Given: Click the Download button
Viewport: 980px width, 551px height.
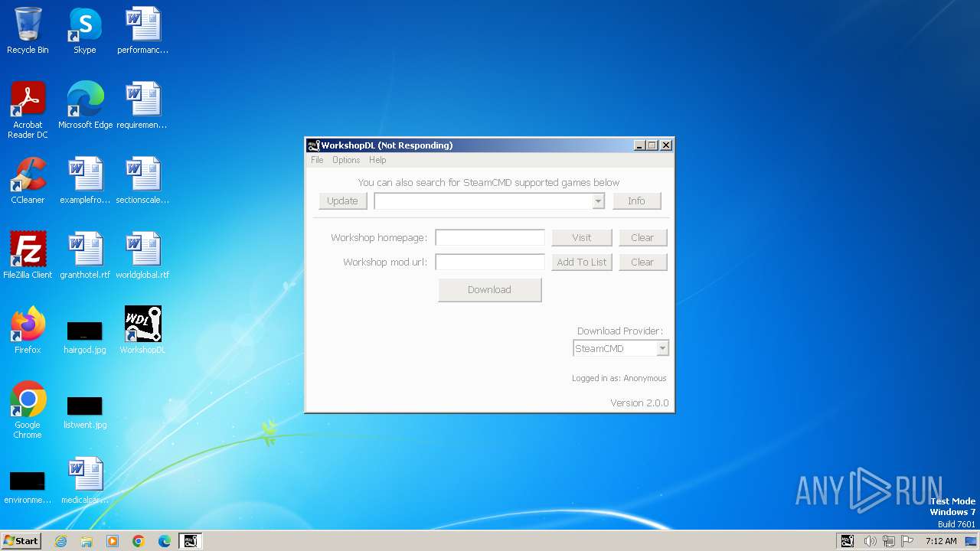Looking at the screenshot, I should (x=489, y=289).
